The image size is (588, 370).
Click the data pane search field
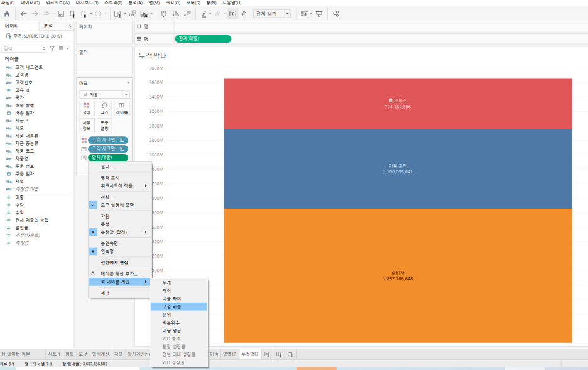[x=24, y=48]
